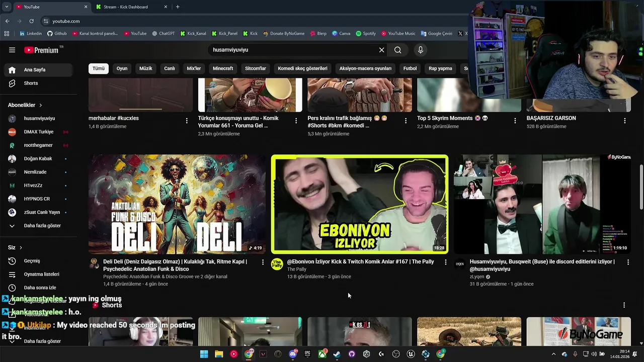The width and height of the screenshot is (644, 362).
Task: Click the page vertical scrollbar
Action: click(641, 186)
